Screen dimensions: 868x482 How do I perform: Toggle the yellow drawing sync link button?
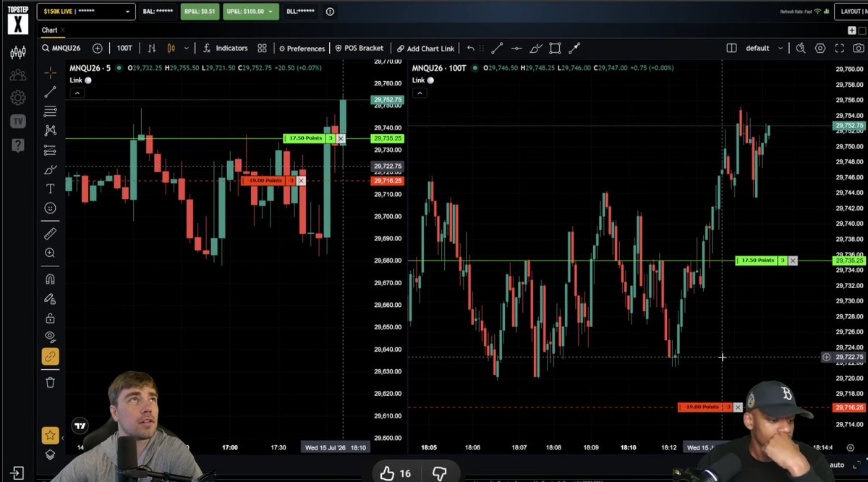tap(50, 356)
